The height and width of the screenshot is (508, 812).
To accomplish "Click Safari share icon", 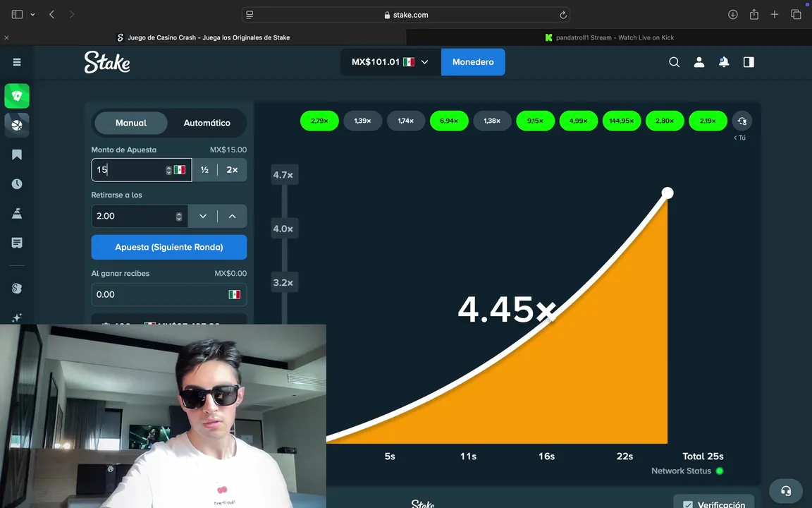I will [754, 15].
